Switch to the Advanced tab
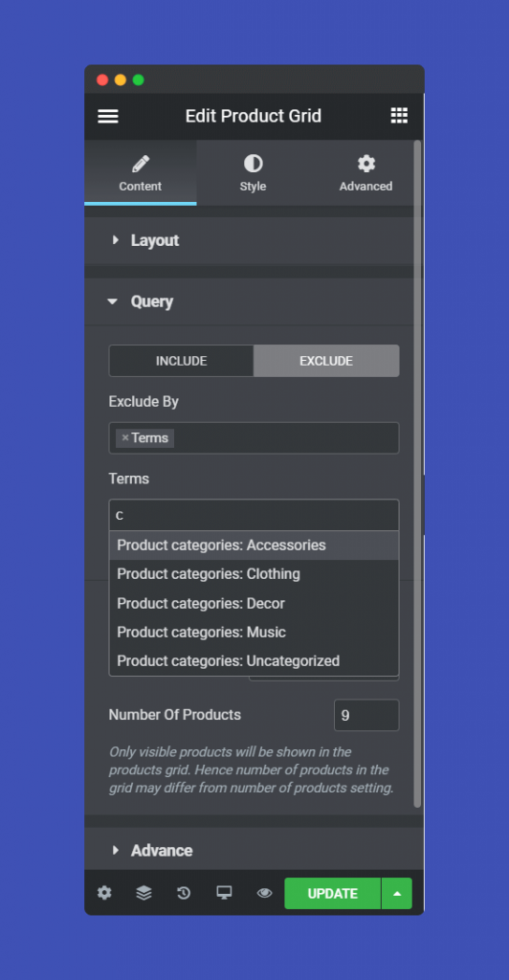The image size is (509, 980). tap(366, 173)
